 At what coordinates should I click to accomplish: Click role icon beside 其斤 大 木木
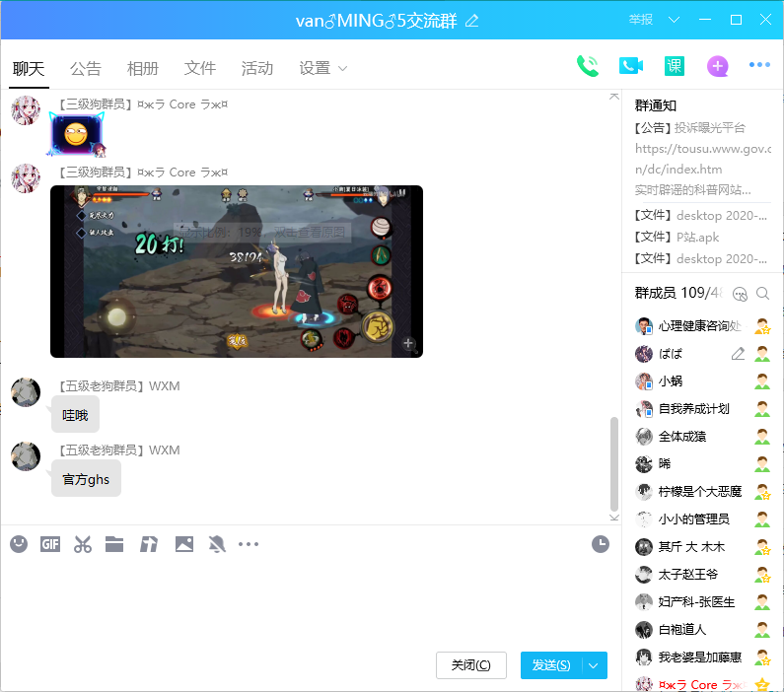tap(762, 547)
